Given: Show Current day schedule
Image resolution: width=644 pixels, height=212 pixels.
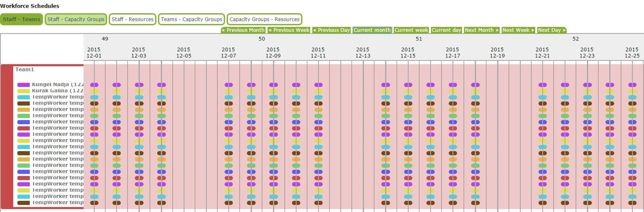Looking at the screenshot, I should pos(446,30).
